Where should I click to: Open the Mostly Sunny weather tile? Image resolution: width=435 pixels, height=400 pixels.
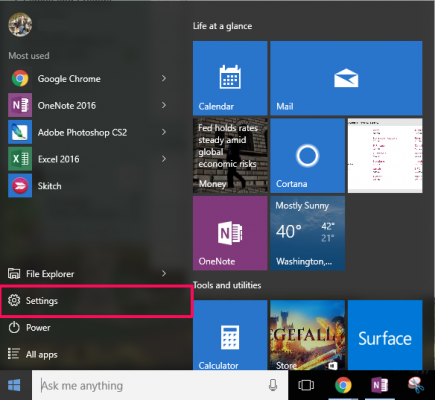click(x=307, y=233)
